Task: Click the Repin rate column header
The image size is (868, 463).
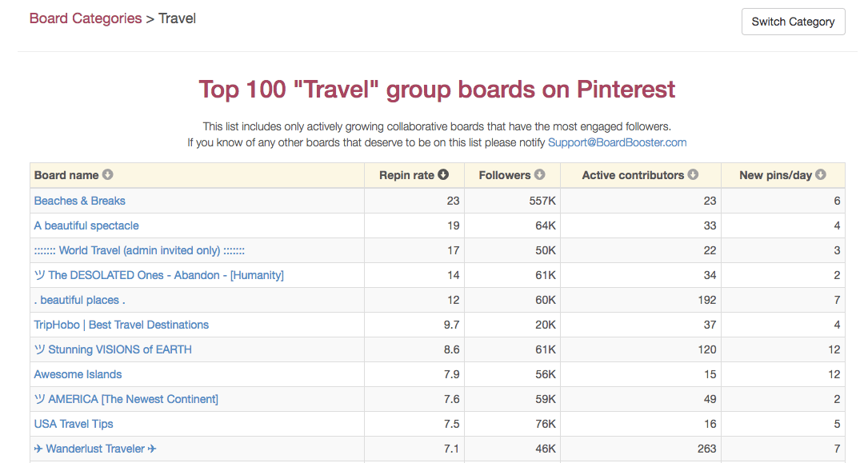Action: (x=414, y=175)
